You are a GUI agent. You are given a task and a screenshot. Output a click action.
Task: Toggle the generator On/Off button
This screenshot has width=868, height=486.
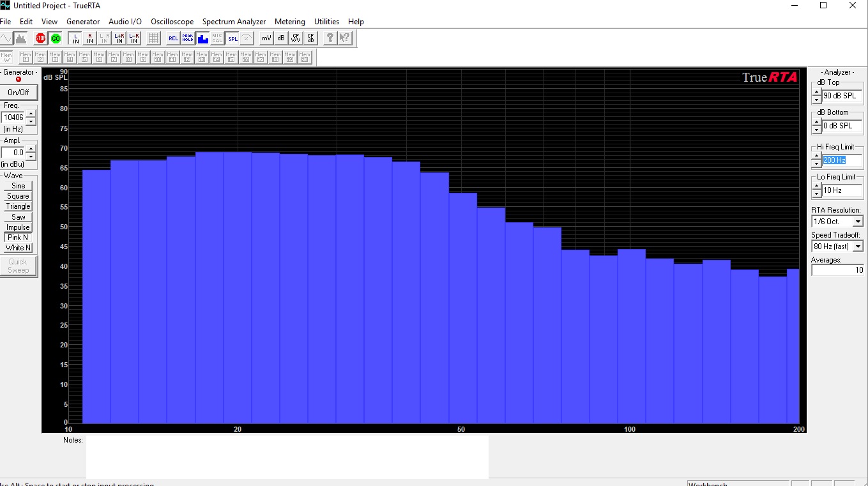[19, 93]
